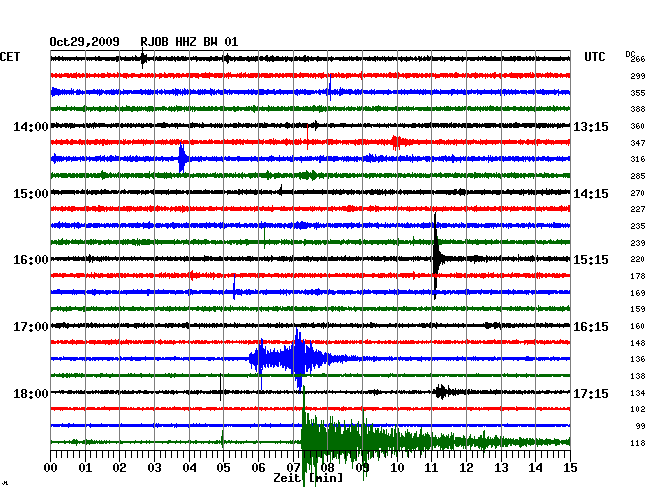The image size is (650, 494).
Task: Click the 04 minute axis label
Action: coord(189,468)
